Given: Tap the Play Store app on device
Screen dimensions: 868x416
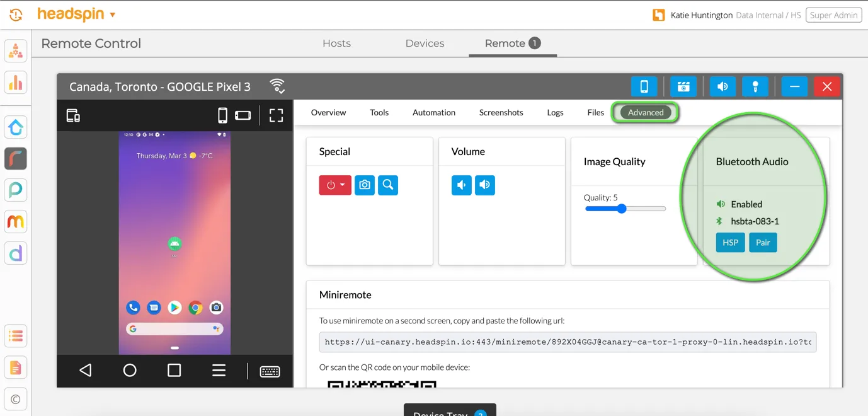Looking at the screenshot, I should coord(174,308).
